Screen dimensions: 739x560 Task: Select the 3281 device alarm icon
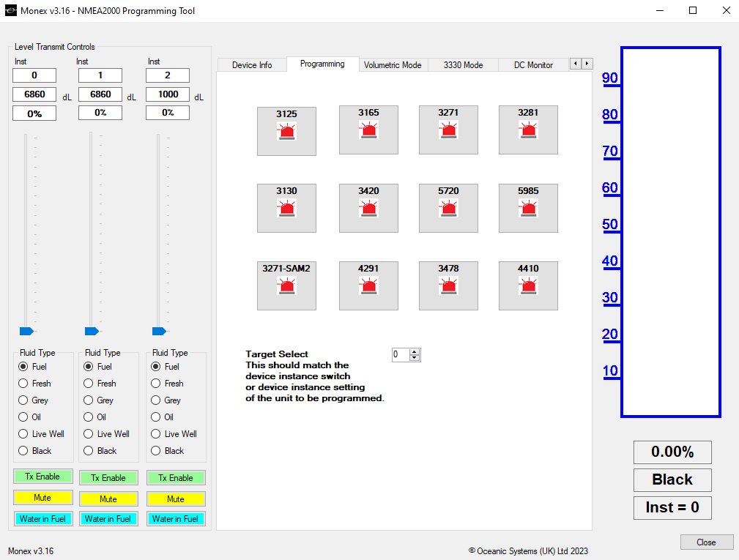point(528,130)
